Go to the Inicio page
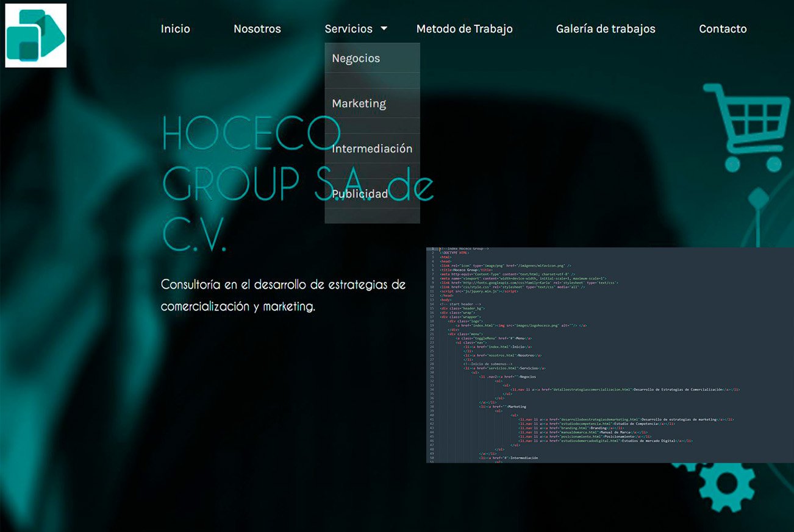 [x=175, y=29]
